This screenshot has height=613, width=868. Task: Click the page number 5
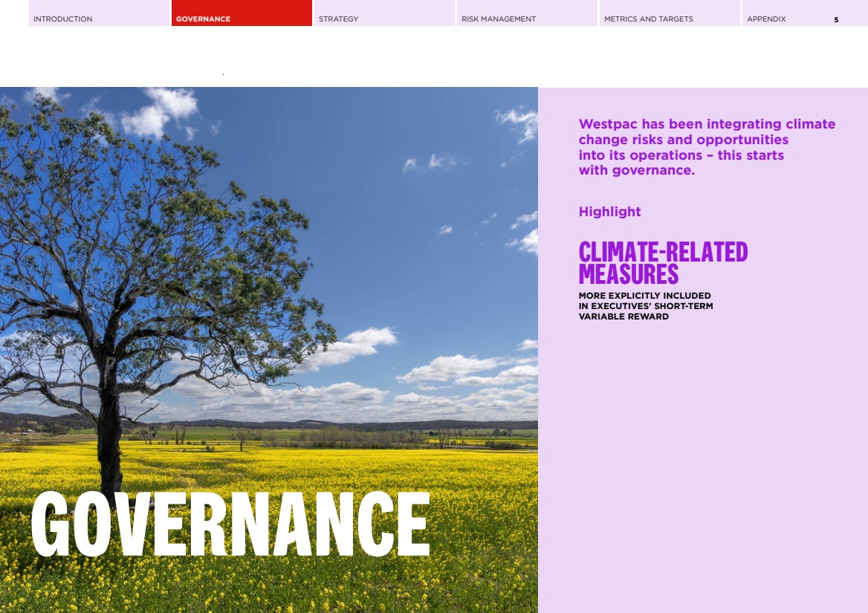pos(836,20)
